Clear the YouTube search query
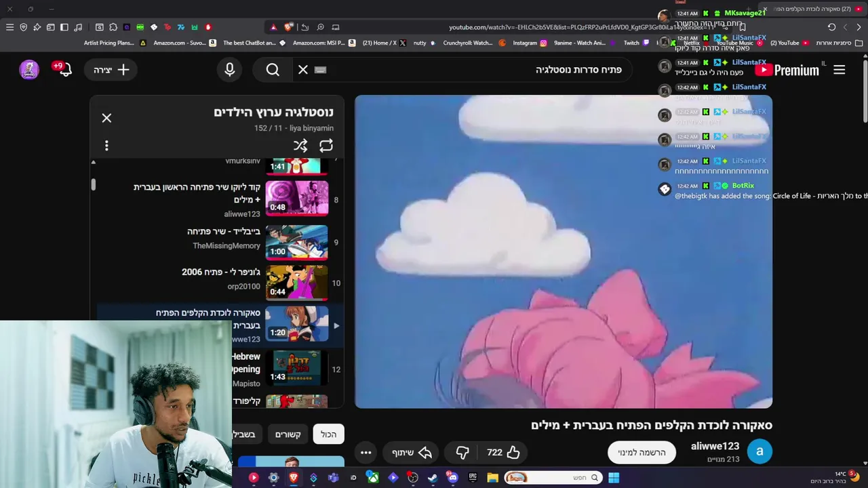 click(x=303, y=70)
